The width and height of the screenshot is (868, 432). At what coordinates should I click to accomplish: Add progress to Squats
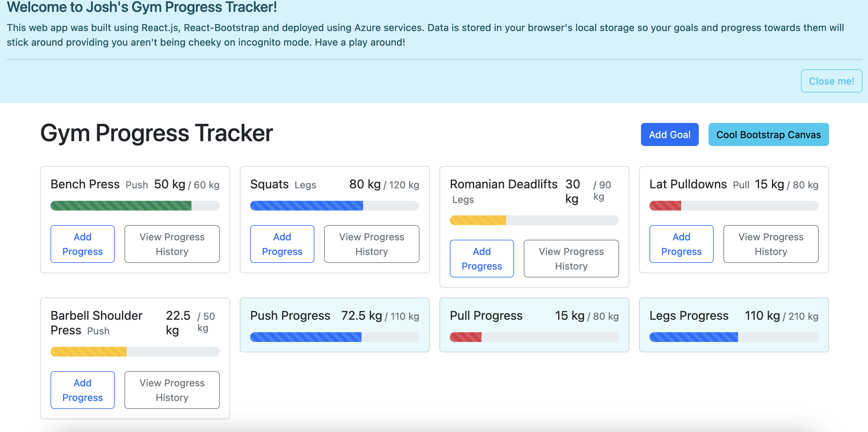pyautogui.click(x=282, y=244)
